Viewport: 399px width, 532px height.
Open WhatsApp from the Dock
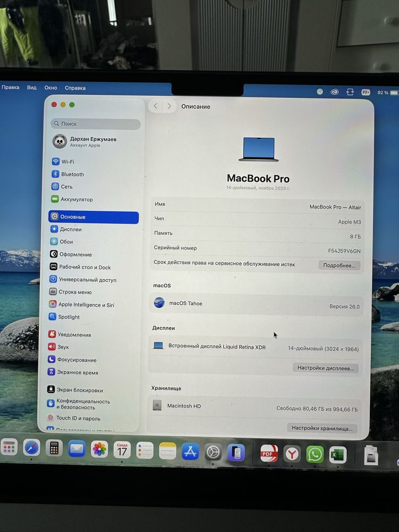click(x=315, y=454)
